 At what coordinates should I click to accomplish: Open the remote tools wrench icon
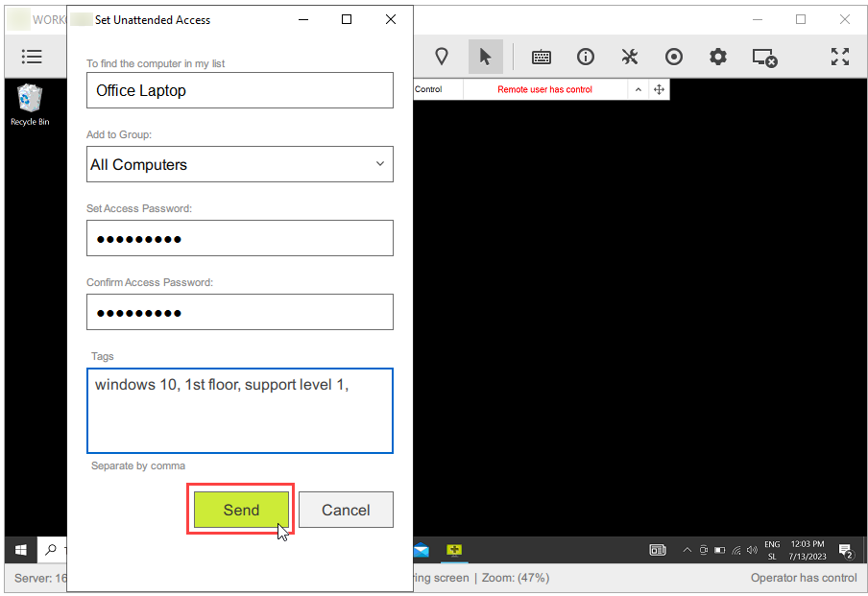630,57
